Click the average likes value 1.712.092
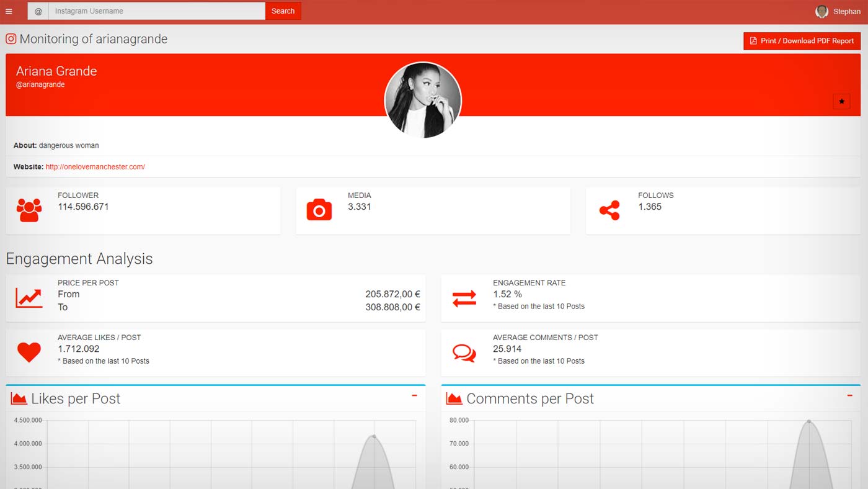Image resolution: width=868 pixels, height=489 pixels. coord(79,349)
